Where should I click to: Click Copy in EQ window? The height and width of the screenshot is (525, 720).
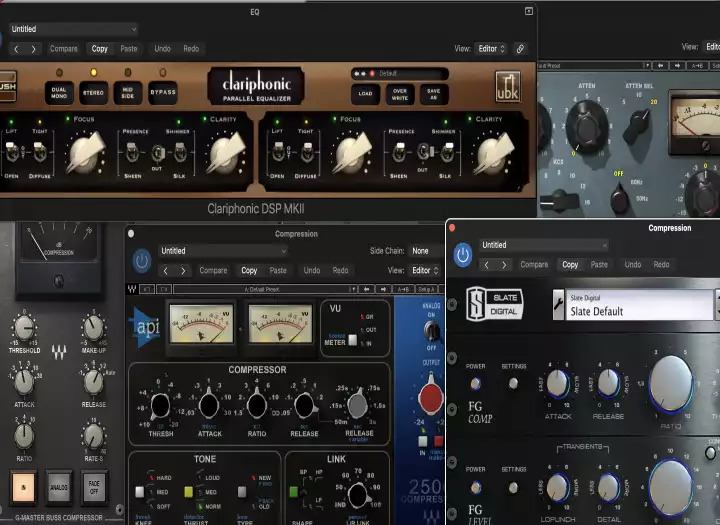[x=99, y=49]
